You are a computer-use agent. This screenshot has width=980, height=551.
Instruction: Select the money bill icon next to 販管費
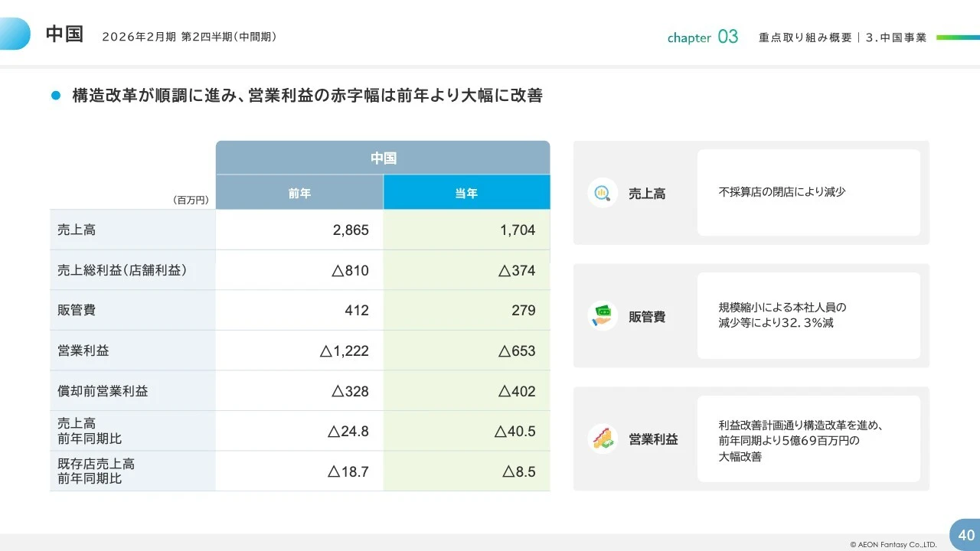[603, 315]
